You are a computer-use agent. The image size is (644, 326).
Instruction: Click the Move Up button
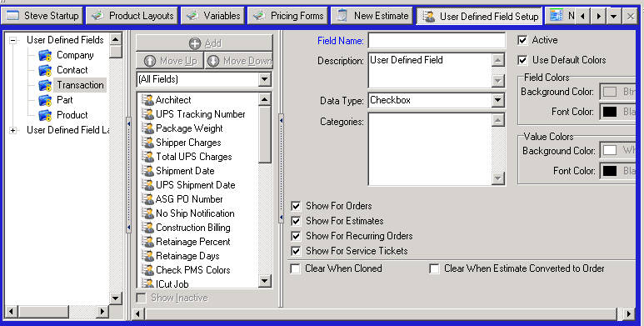point(170,61)
